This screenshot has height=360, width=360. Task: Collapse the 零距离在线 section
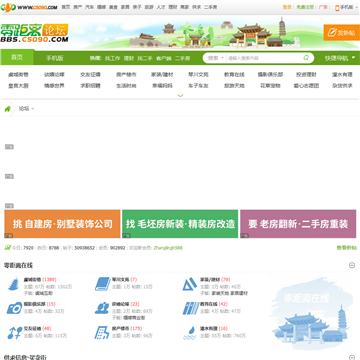click(x=352, y=265)
